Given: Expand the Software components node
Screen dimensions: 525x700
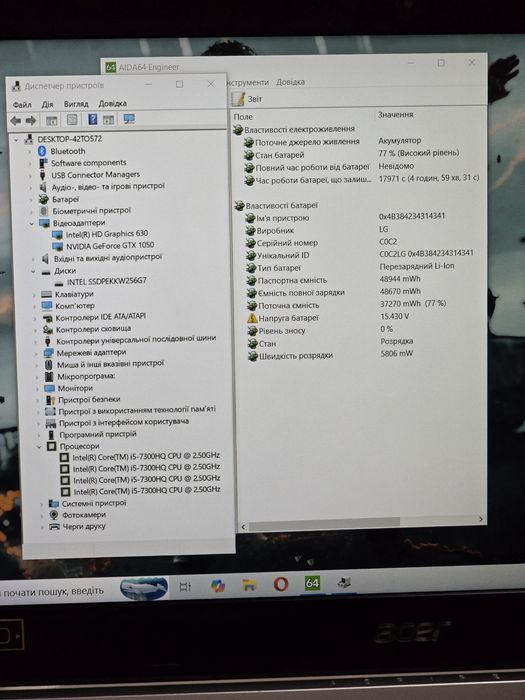Looking at the screenshot, I should click(30, 164).
